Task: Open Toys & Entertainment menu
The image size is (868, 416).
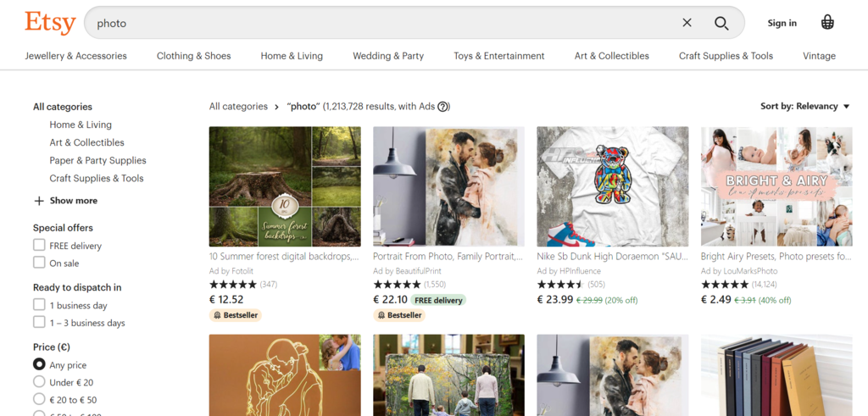Action: point(499,56)
